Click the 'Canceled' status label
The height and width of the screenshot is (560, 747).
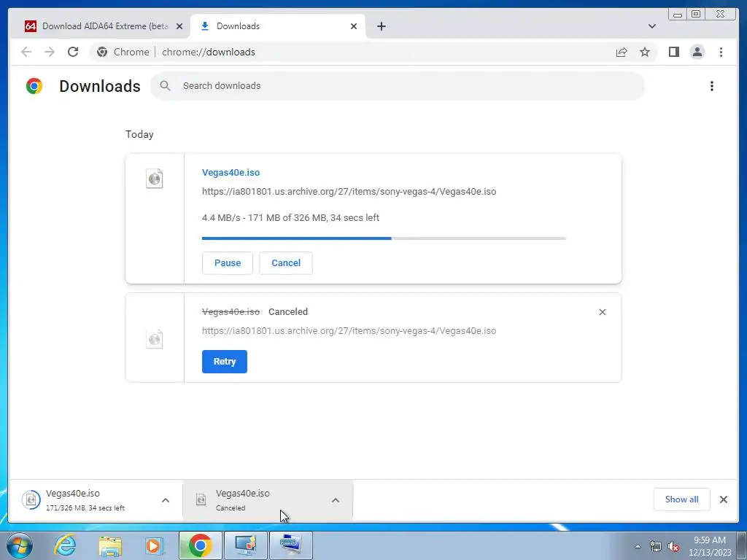(x=287, y=312)
